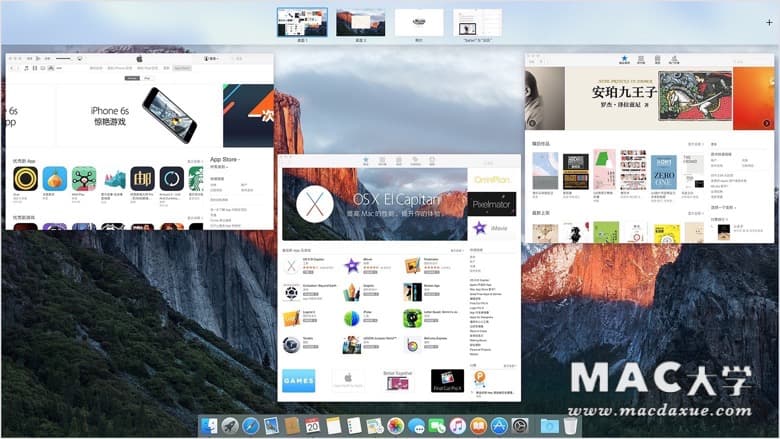This screenshot has height=439, width=780.
Task: Open the Maps icon in the Dock
Action: [375, 426]
